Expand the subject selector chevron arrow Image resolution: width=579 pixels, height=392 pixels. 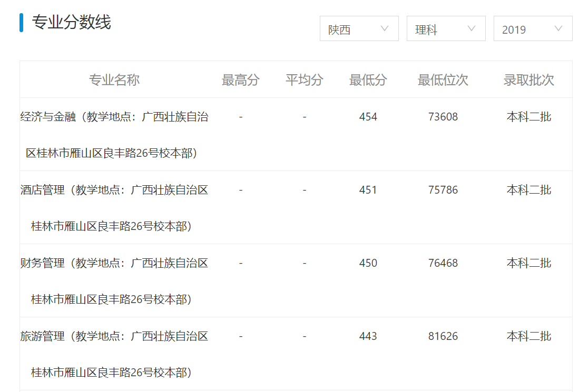point(473,28)
